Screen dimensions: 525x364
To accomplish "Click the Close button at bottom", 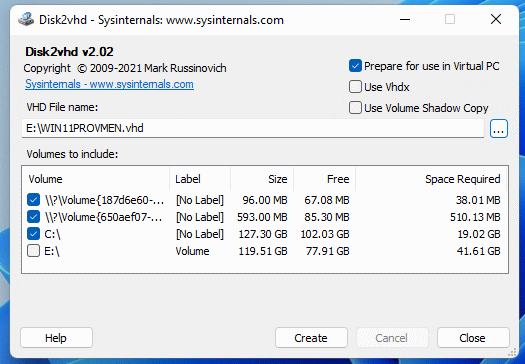I will tap(473, 338).
